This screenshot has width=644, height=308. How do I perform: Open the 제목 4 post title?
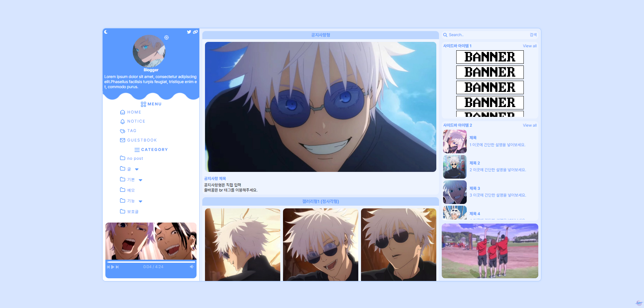point(474,214)
